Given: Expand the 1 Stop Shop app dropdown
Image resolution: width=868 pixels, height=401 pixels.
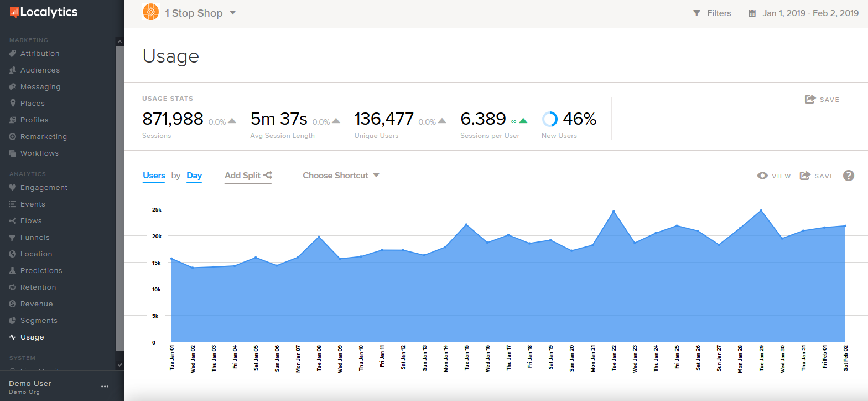Looking at the screenshot, I should [233, 13].
